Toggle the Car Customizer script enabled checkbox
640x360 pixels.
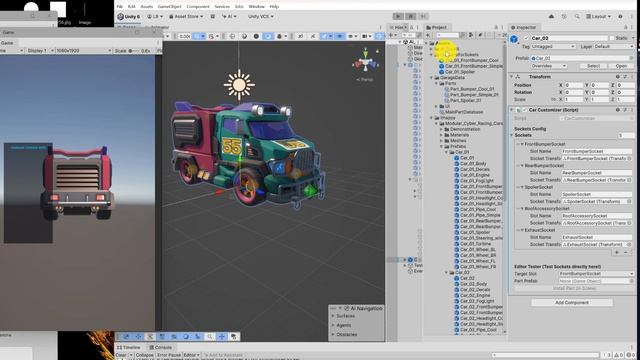(x=524, y=110)
